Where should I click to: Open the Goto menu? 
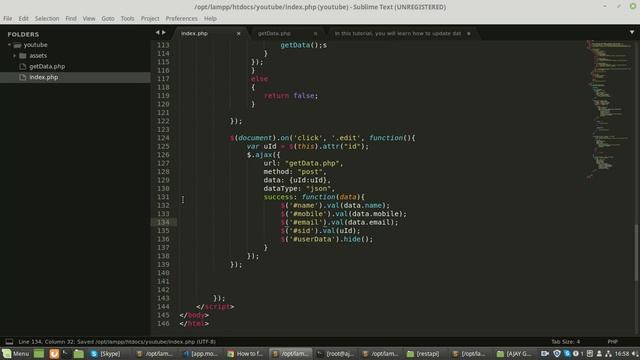point(108,18)
